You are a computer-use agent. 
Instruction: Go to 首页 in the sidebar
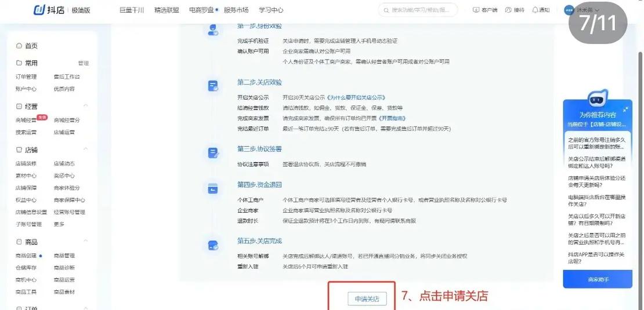pos(31,46)
